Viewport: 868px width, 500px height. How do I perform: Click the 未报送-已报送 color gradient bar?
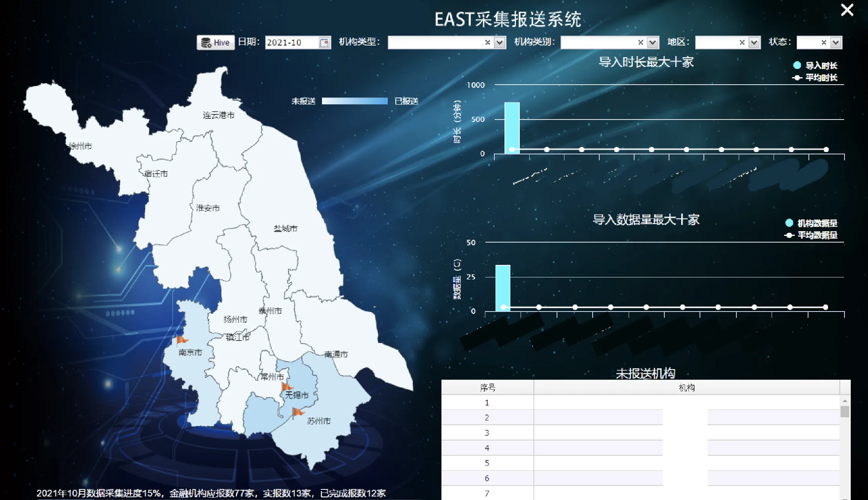(x=354, y=101)
